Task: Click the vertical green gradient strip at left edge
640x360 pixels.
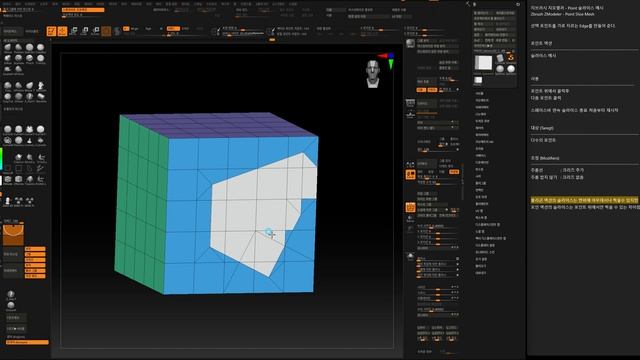Action: pos(1,159)
